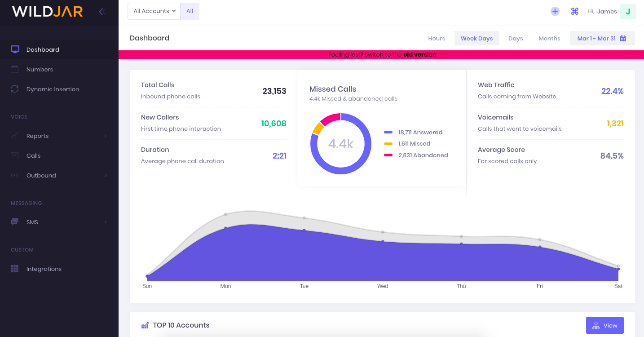
Task: Switch to the Hours view tab
Action: pyautogui.click(x=437, y=38)
